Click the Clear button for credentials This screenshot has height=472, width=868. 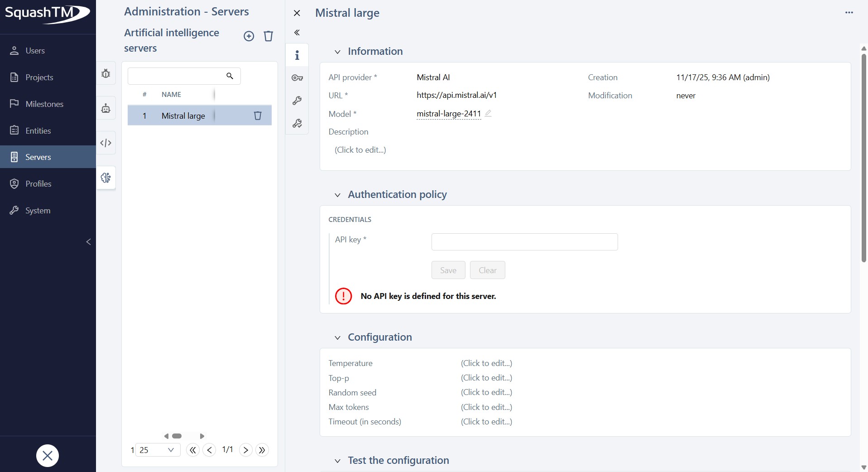pos(487,270)
